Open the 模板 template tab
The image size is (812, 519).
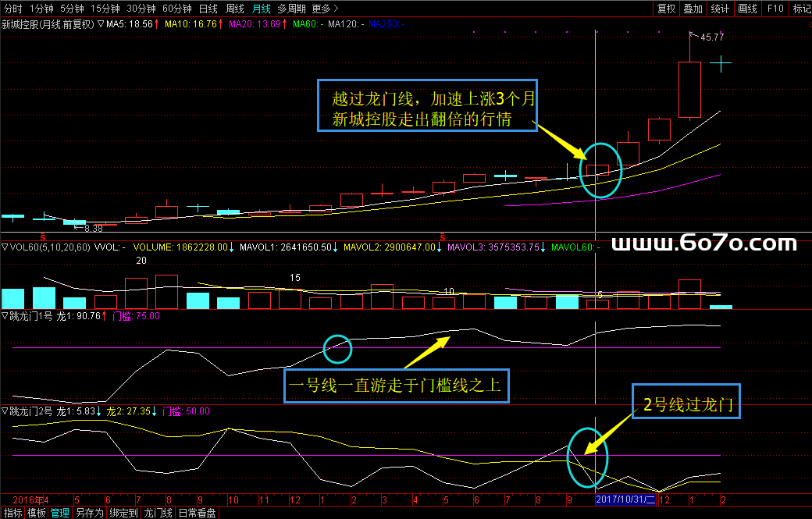pos(36,513)
